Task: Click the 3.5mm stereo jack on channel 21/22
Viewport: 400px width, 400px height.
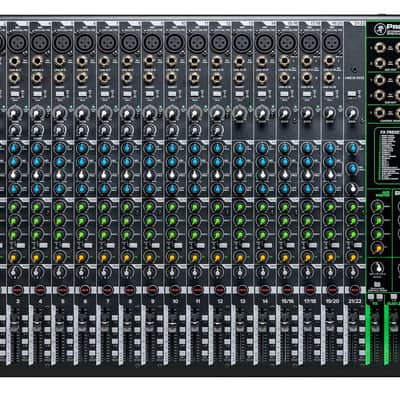Action: pos(354,70)
